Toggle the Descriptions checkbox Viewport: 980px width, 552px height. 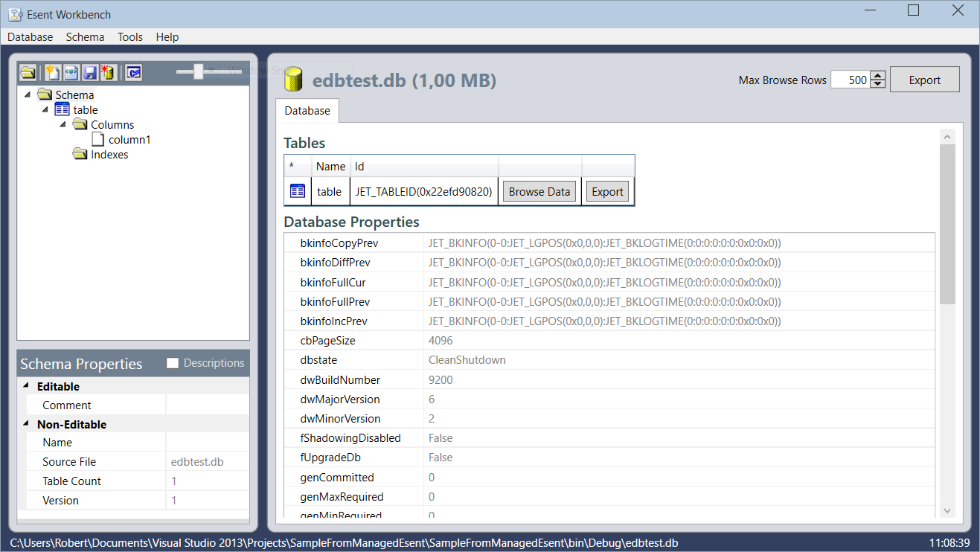(x=173, y=363)
